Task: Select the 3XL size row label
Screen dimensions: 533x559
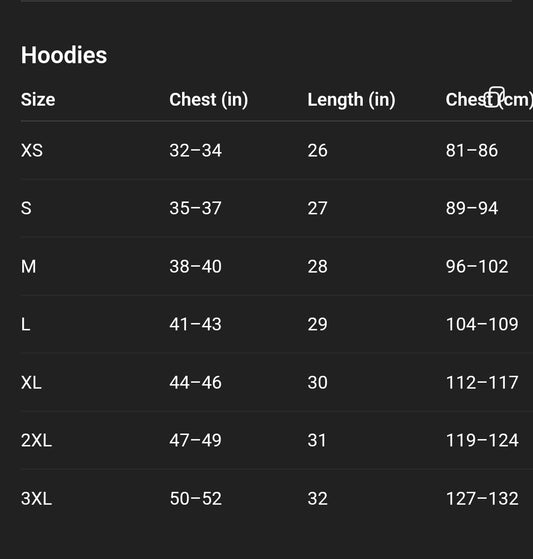Action: tap(36, 498)
